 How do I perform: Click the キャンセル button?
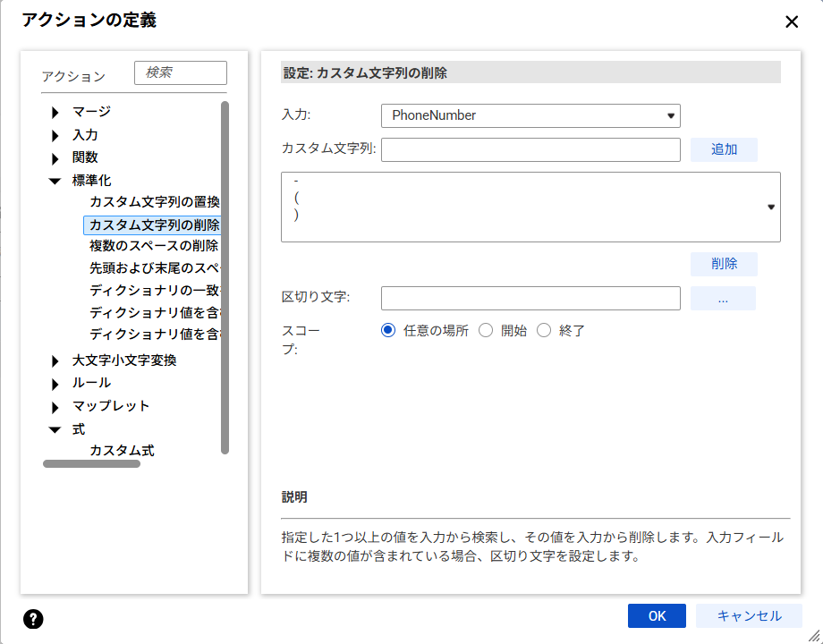pyautogui.click(x=749, y=615)
